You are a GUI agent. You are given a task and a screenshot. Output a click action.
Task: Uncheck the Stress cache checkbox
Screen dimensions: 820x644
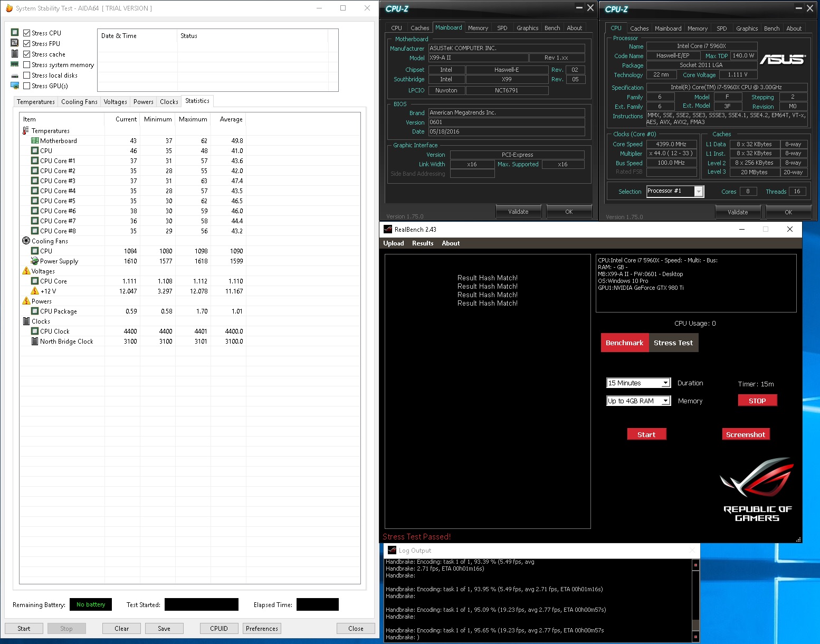27,54
